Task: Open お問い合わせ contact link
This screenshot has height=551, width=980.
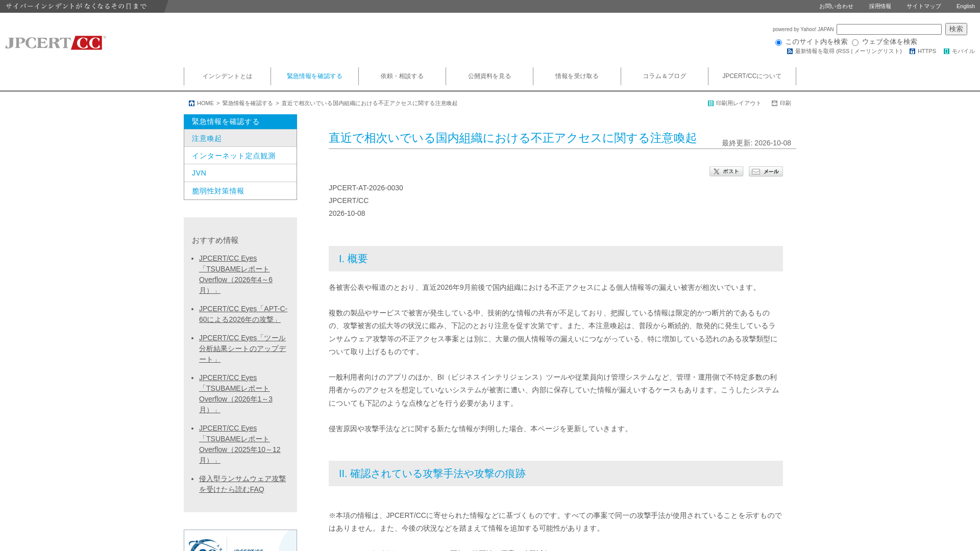Action: (x=836, y=7)
